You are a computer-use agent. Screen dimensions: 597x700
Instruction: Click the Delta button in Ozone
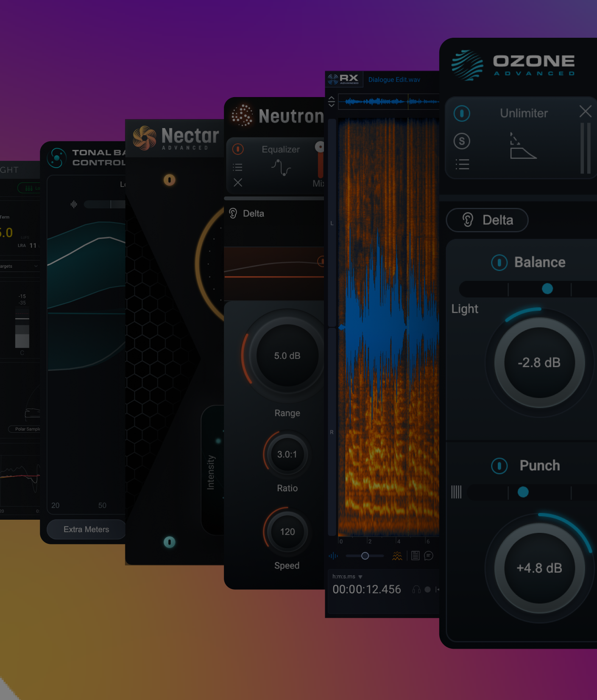click(487, 220)
